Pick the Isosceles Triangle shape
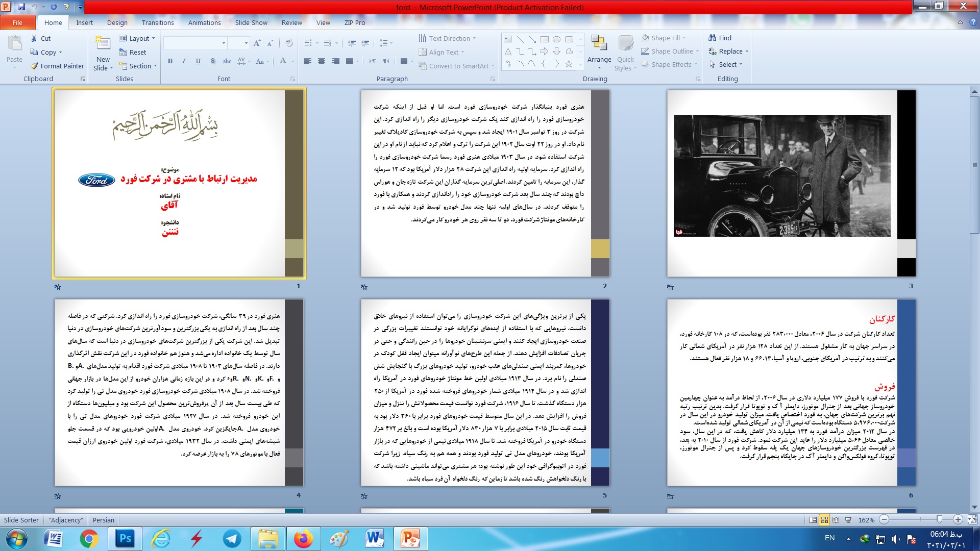 coord(507,51)
